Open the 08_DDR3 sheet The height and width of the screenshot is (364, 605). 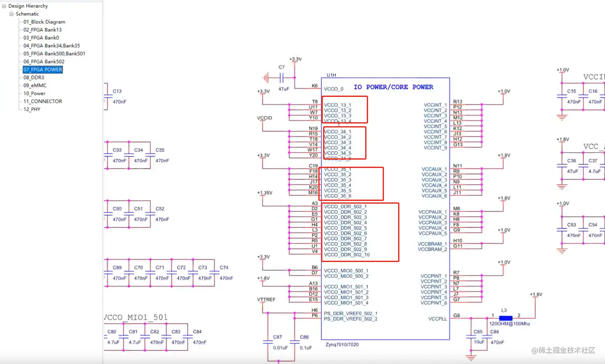point(34,77)
